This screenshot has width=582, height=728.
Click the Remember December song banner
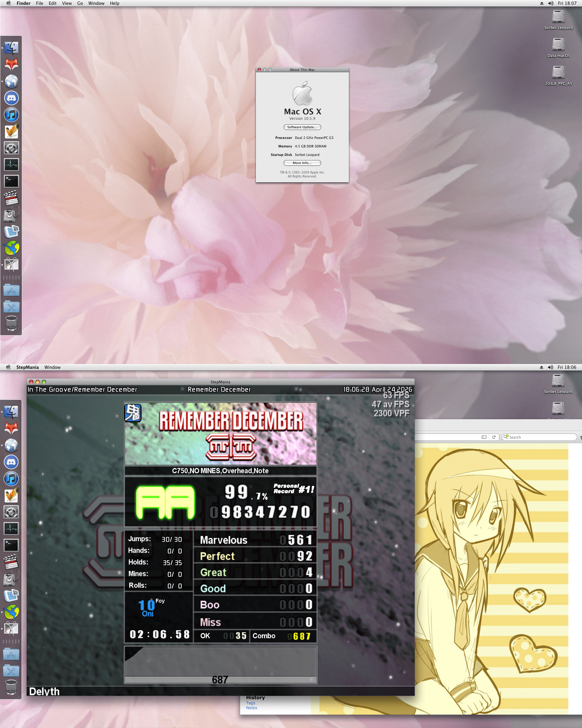(220, 433)
